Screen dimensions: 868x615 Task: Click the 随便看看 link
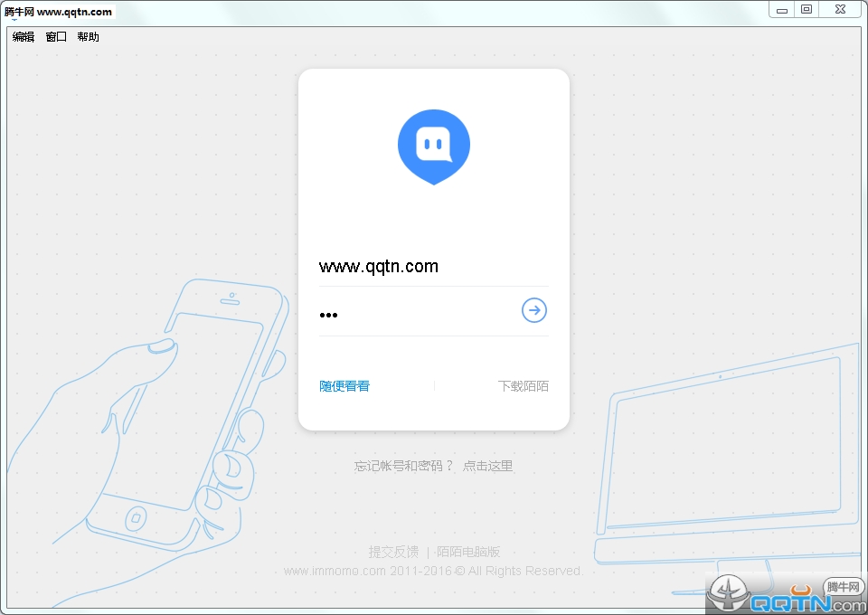[x=344, y=386]
